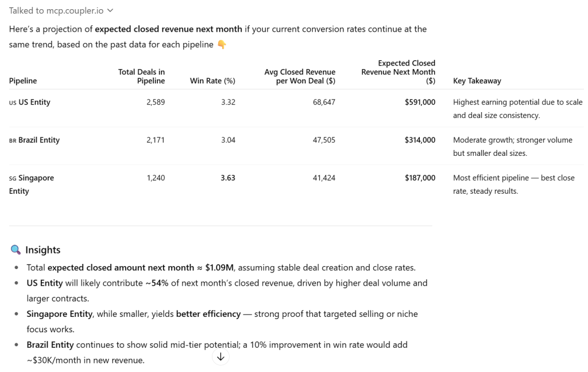Click the "Brazil Entity" row name in table

(x=38, y=140)
